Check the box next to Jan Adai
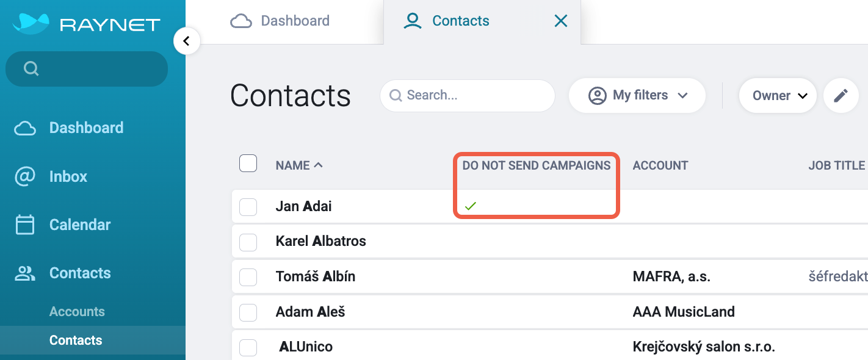868x360 pixels. coord(248,207)
